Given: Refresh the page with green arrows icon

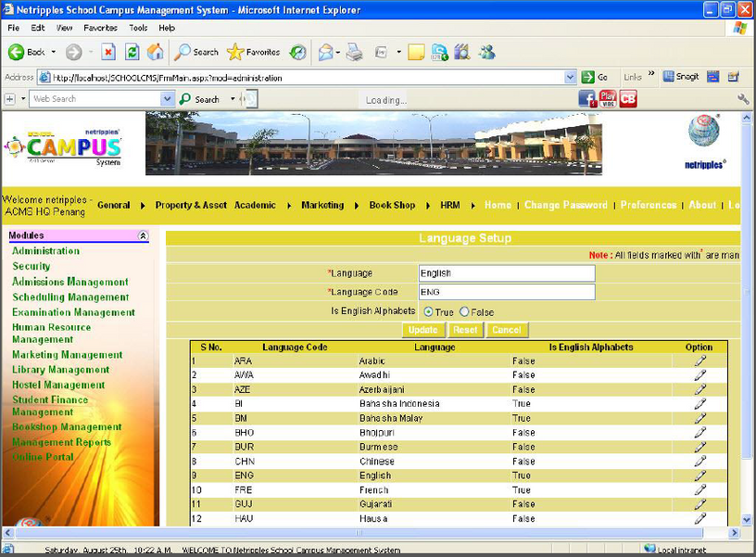Looking at the screenshot, I should (132, 52).
